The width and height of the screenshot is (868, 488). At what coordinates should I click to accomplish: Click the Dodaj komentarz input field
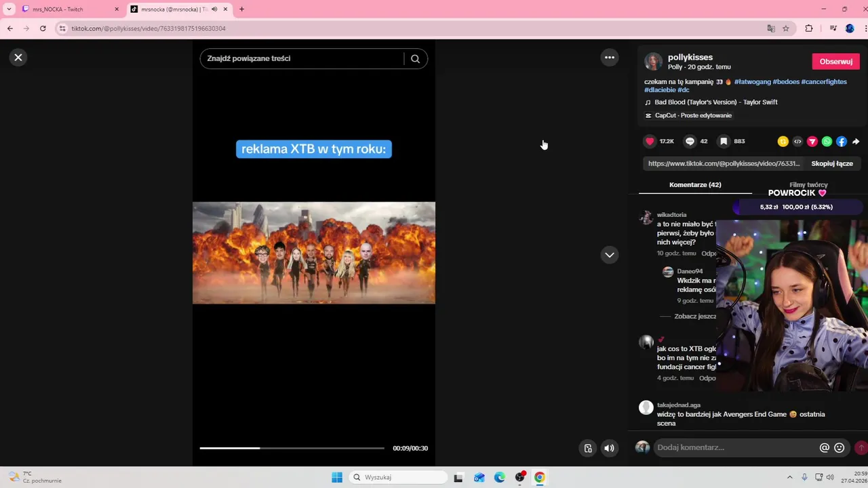pos(736,447)
